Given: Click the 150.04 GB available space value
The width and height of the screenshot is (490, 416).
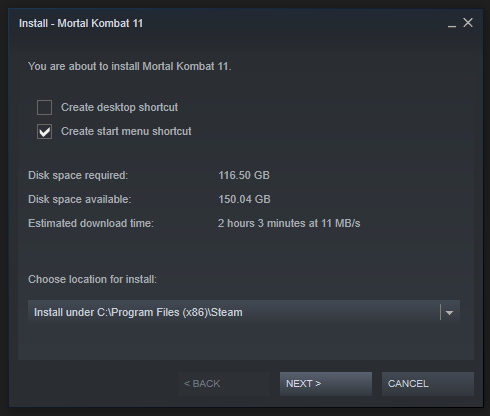Looking at the screenshot, I should pyautogui.click(x=244, y=199).
